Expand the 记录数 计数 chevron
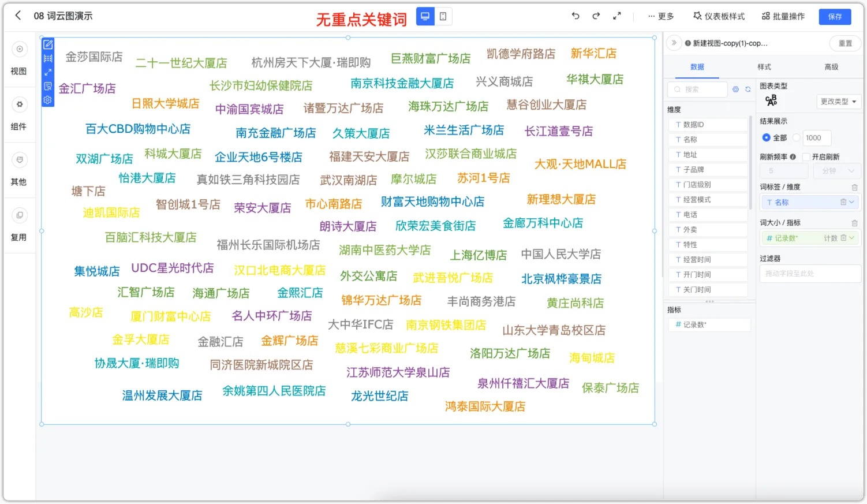Viewport: 867px width, 504px height. tap(851, 238)
